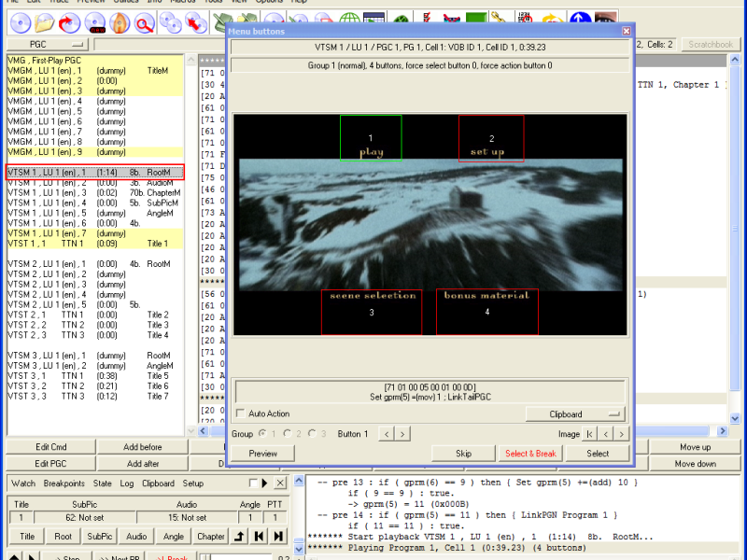Select the VTST 3, 1 TTN 1 Title 5 row
Screen dimensions: 747x560
pyautogui.click(x=95, y=376)
